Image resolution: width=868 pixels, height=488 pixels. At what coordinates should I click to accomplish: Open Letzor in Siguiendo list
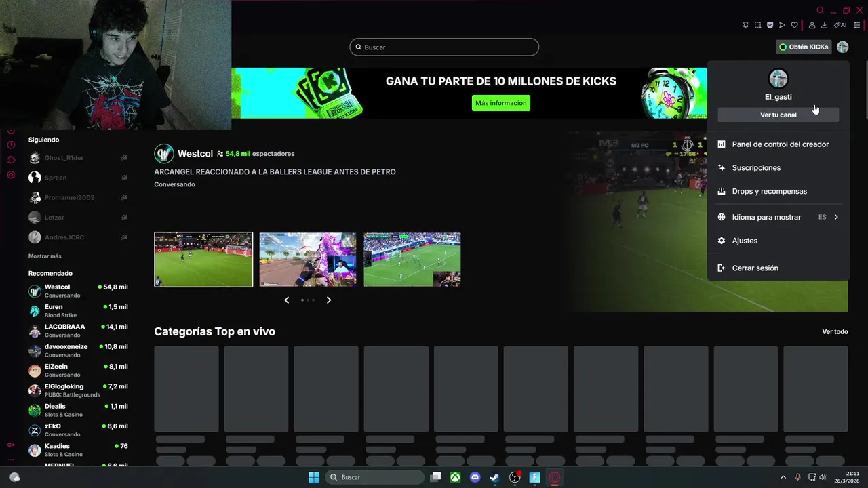pyautogui.click(x=78, y=218)
